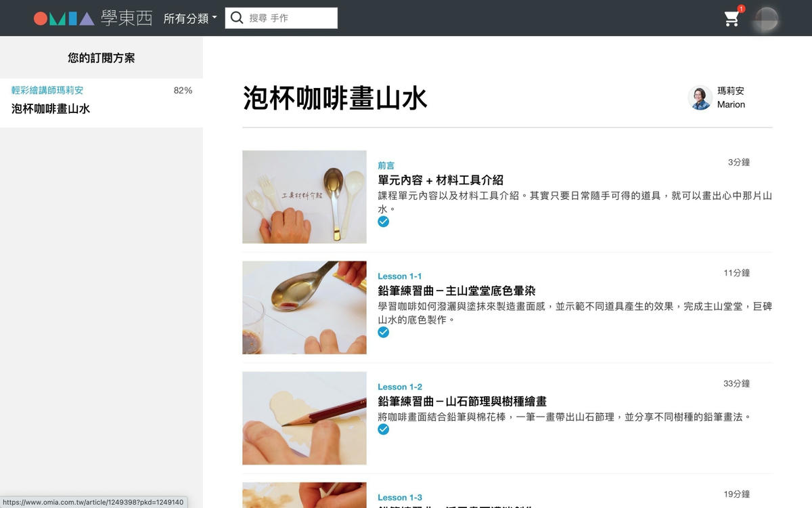Open the blurred user profile avatar
Viewport: 812px width, 508px height.
tap(767, 18)
